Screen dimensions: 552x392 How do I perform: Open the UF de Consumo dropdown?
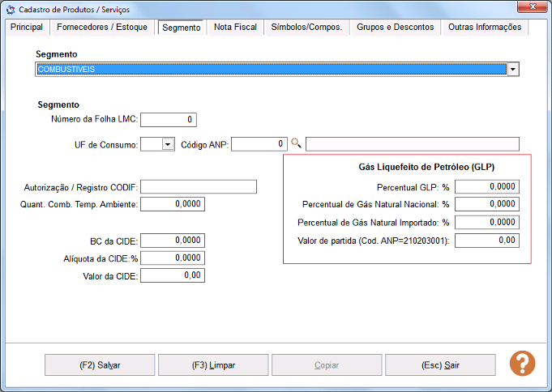(x=168, y=144)
